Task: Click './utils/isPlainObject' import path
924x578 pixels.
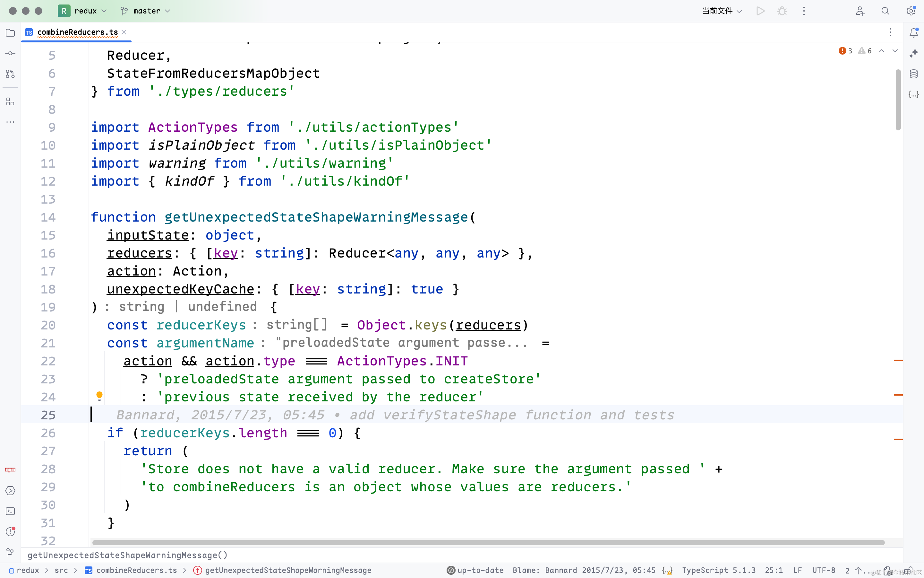Action: 398,145
